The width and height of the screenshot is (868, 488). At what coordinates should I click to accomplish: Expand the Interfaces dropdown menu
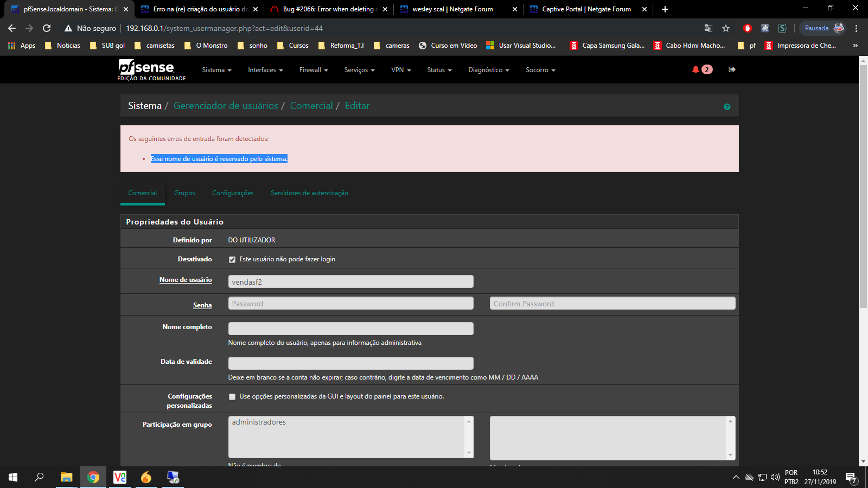(x=265, y=70)
